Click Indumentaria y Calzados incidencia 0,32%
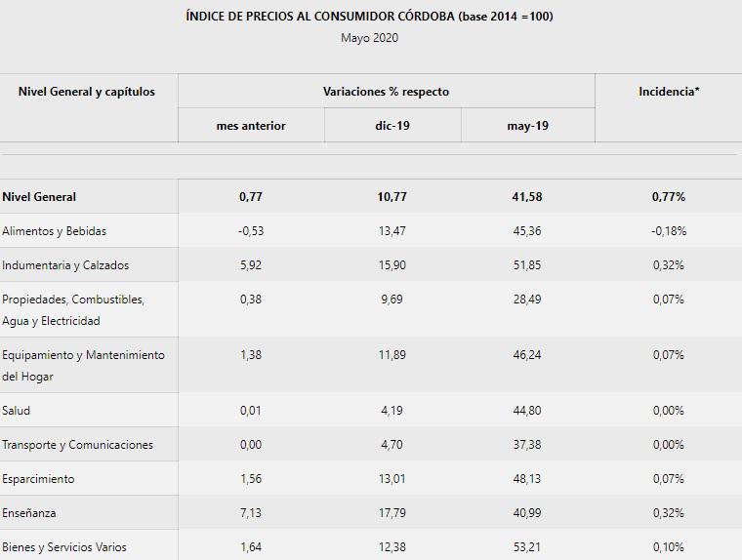 click(669, 264)
